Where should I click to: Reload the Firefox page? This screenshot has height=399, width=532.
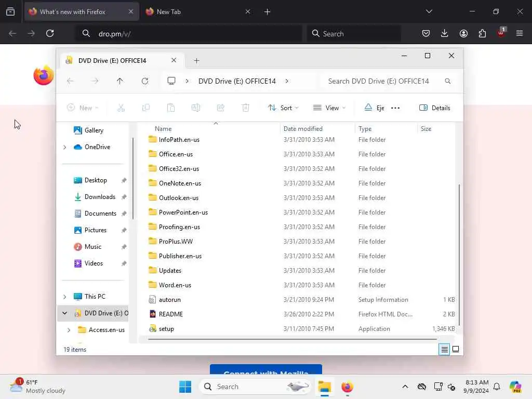(x=50, y=33)
